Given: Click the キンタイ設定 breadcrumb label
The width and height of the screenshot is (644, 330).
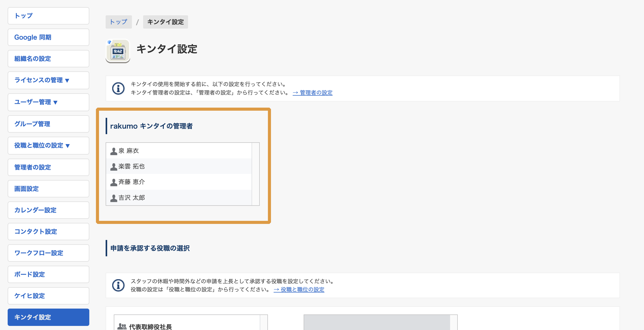Looking at the screenshot, I should coord(166,22).
